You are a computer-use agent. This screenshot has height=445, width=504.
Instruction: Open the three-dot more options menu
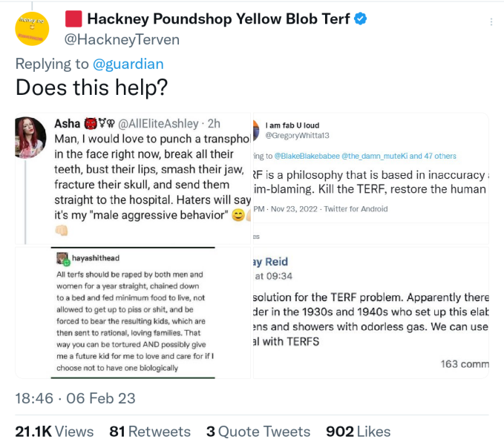pos(491,22)
